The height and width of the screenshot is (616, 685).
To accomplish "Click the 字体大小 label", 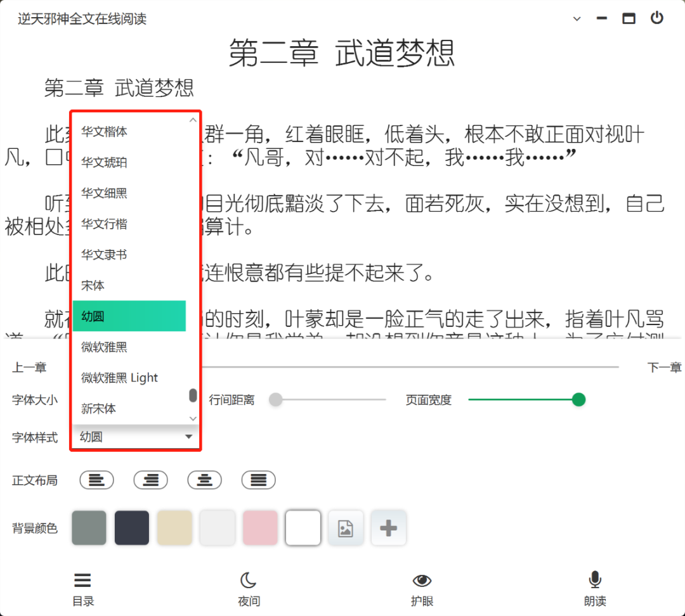I will tap(35, 399).
